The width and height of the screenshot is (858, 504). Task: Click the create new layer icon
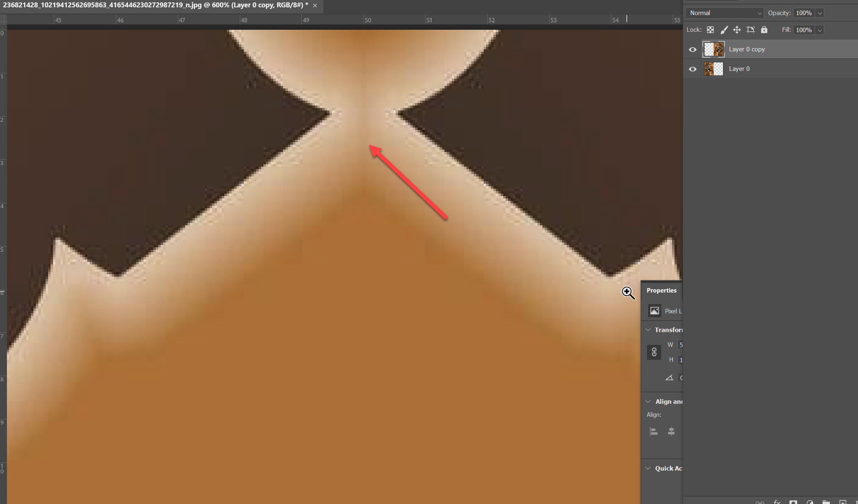[843, 502]
